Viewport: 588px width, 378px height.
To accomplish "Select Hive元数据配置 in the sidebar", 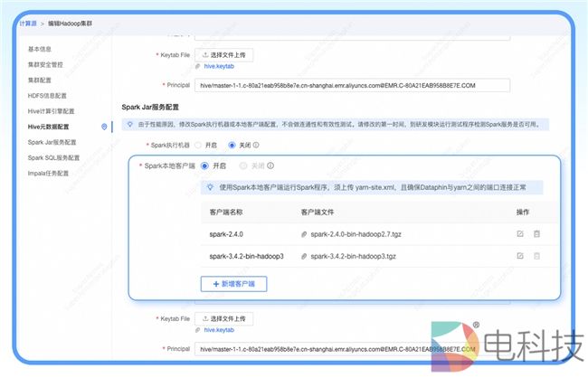I will pyautogui.click(x=48, y=127).
